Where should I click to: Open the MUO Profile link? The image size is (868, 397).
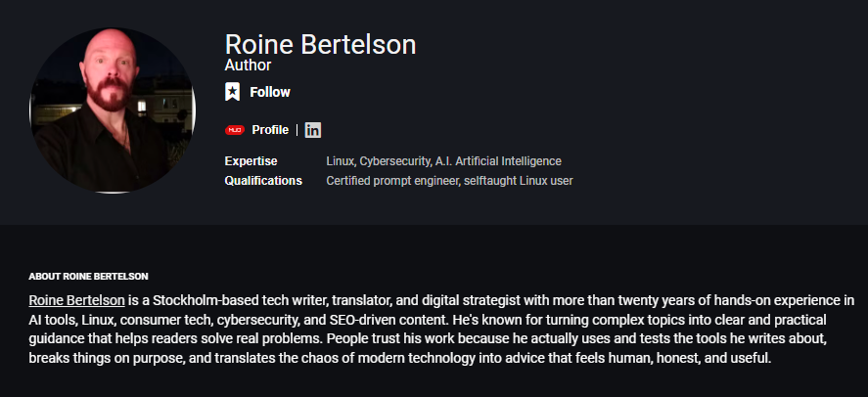point(270,129)
